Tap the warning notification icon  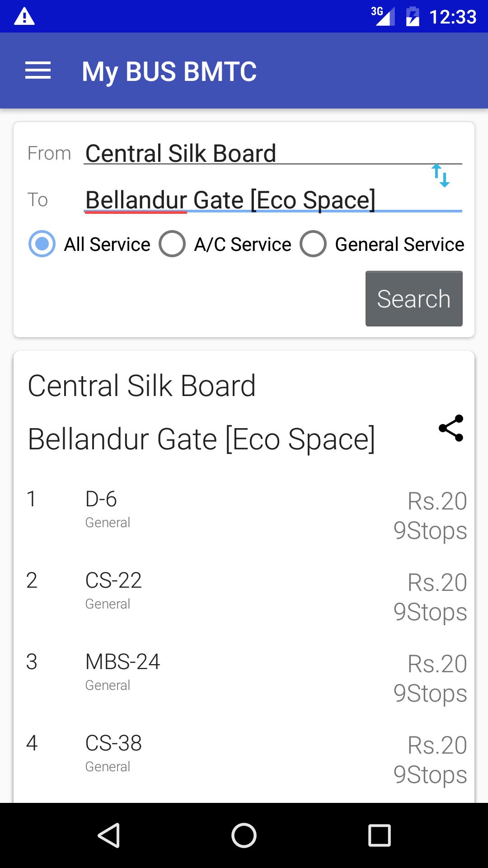[24, 17]
